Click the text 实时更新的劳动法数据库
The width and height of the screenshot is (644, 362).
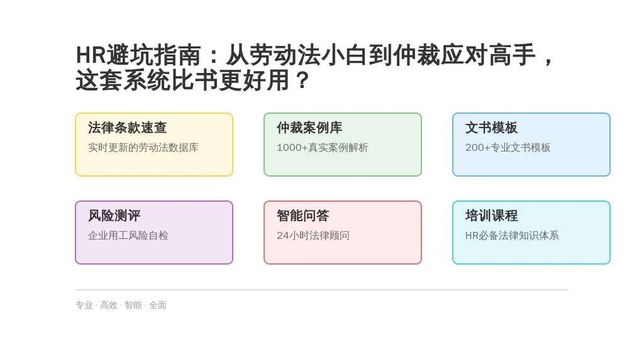(143, 147)
